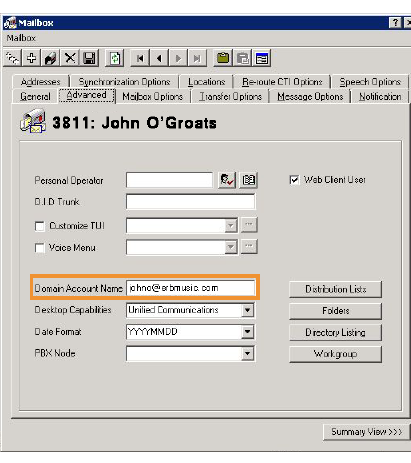Click the Personal Operator lookup person icon

227,180
